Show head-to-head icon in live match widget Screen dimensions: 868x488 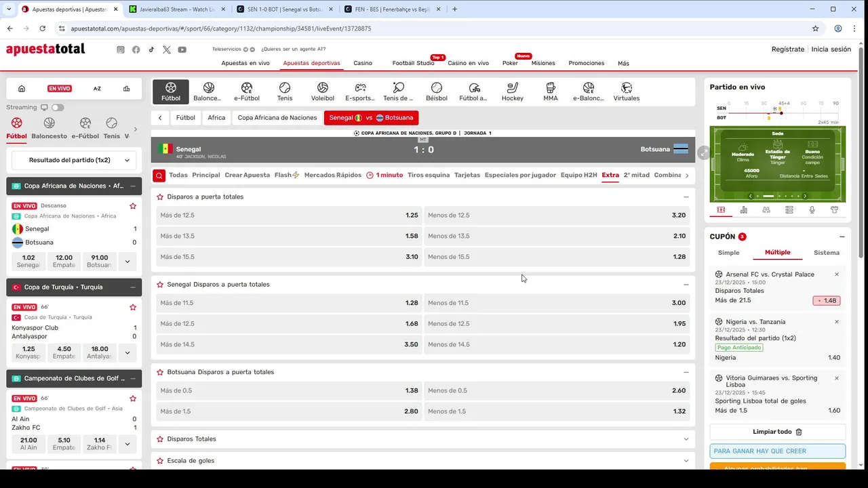(x=766, y=210)
